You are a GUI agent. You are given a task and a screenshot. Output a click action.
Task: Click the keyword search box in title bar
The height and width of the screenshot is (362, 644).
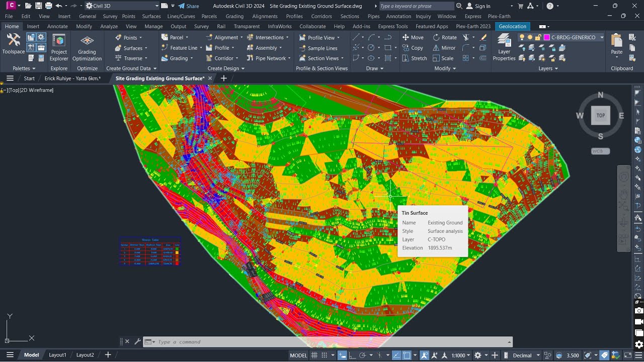tap(417, 6)
